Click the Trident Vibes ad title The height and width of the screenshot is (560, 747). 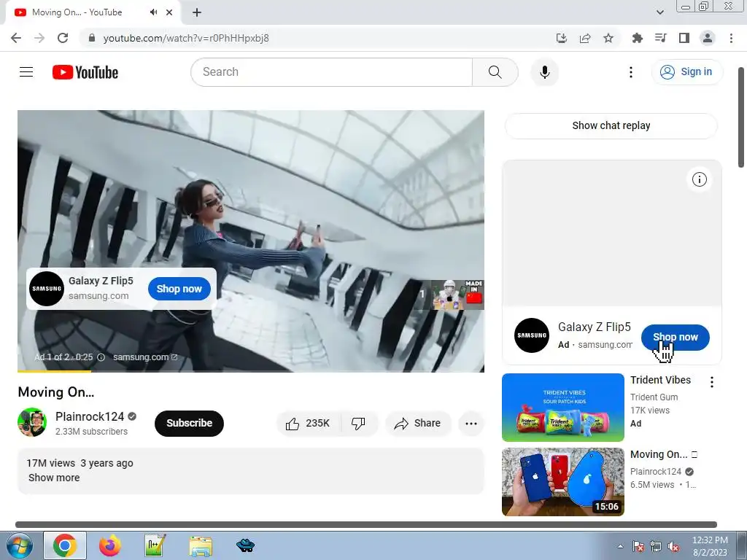coord(660,380)
